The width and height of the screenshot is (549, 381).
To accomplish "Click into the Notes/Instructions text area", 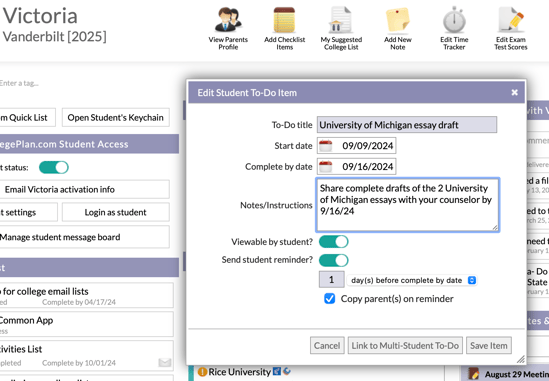I will pos(408,205).
